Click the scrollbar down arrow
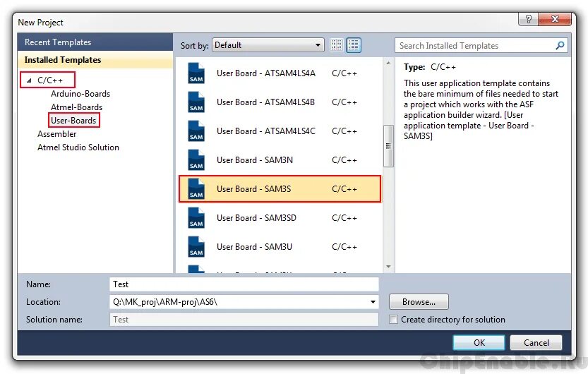588x374 pixels. tap(388, 267)
